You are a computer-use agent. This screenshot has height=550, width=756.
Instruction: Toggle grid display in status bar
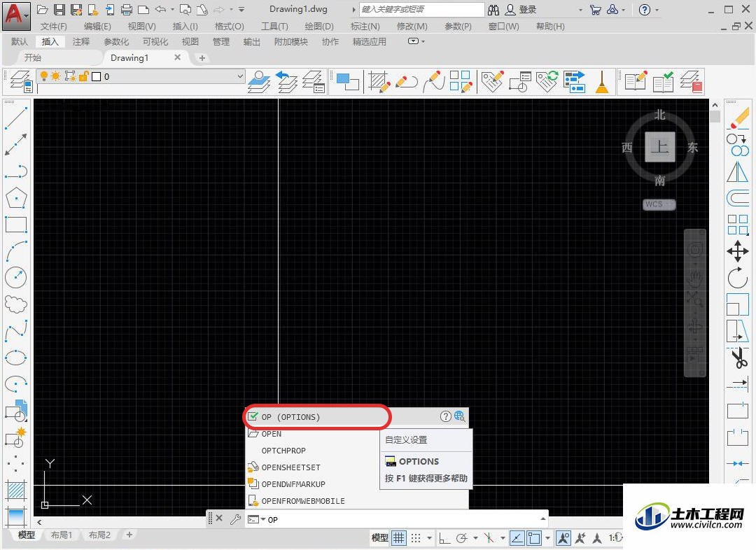pyautogui.click(x=399, y=537)
